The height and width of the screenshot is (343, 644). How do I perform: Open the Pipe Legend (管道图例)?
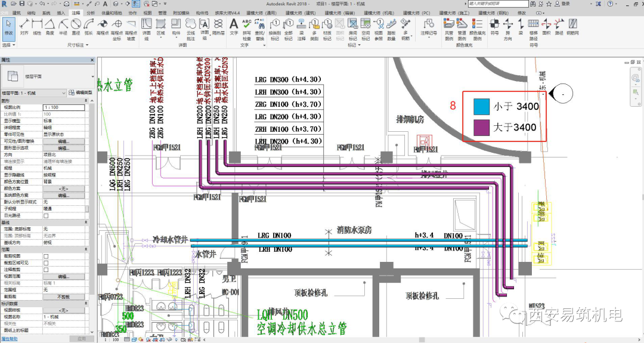point(462,30)
